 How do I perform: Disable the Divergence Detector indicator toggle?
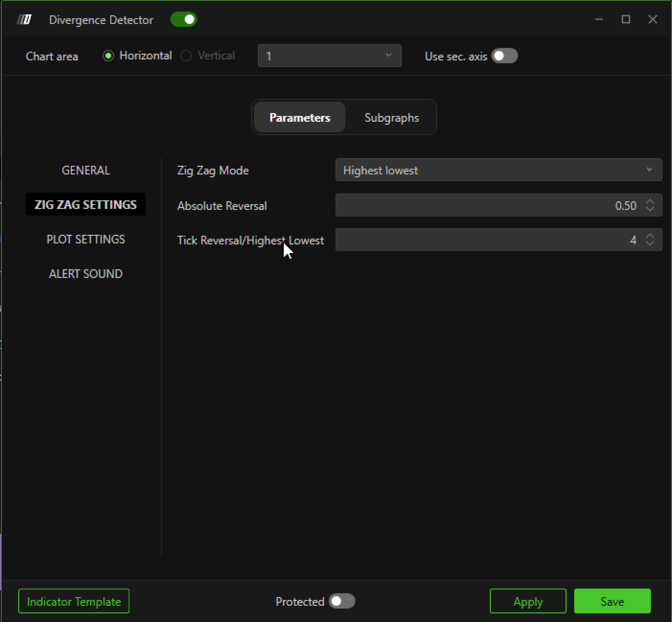click(x=184, y=19)
